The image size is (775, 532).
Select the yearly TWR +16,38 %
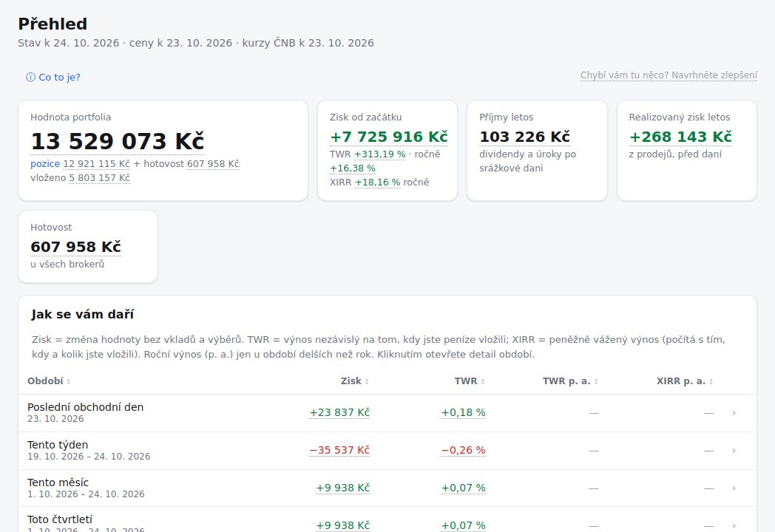point(353,168)
